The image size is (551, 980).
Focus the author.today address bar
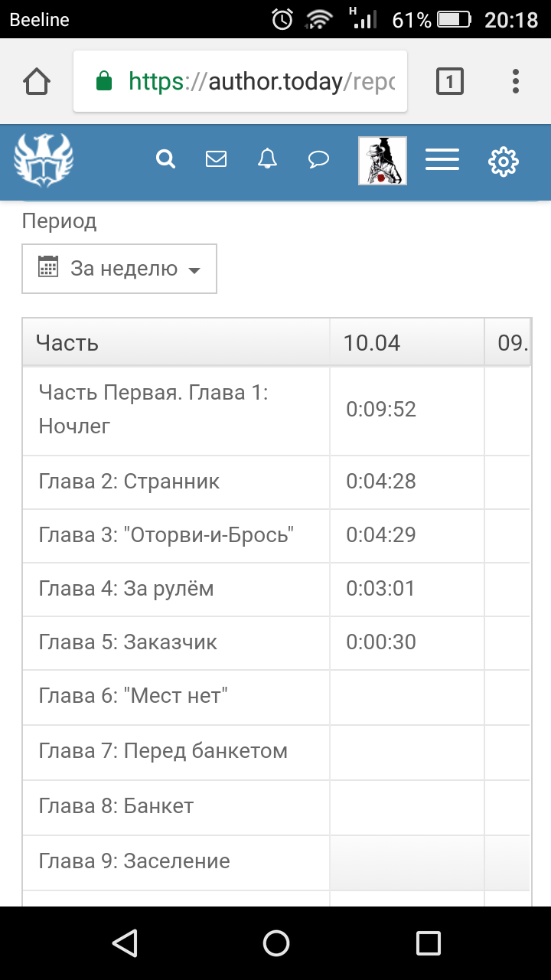240,81
